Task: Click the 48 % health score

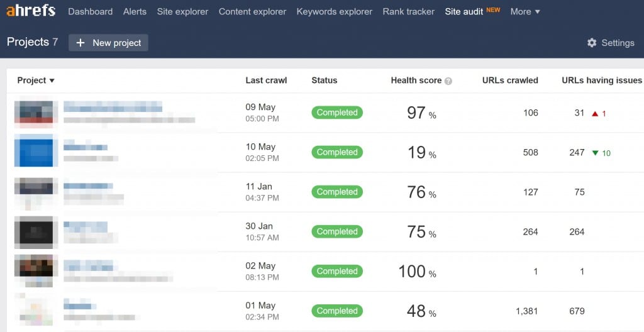Action: [421, 311]
